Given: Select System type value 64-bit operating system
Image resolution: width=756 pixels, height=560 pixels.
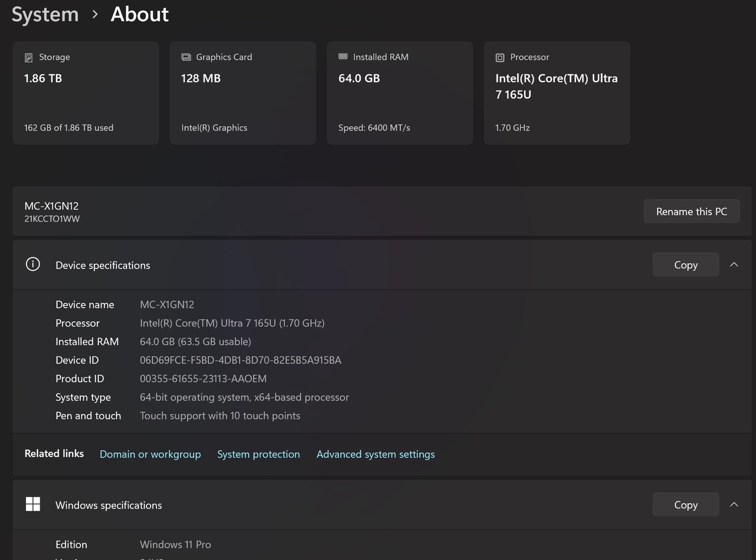Looking at the screenshot, I should (244, 397).
